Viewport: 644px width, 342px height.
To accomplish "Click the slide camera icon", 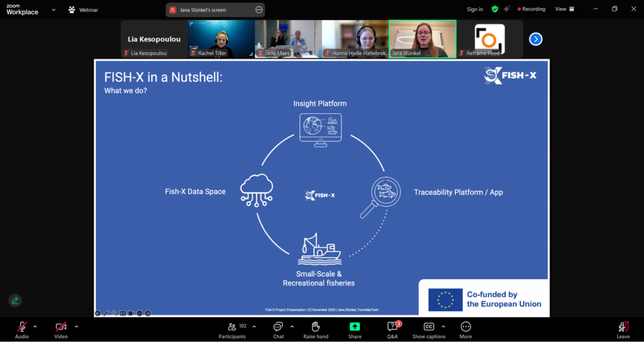I will coord(131,313).
